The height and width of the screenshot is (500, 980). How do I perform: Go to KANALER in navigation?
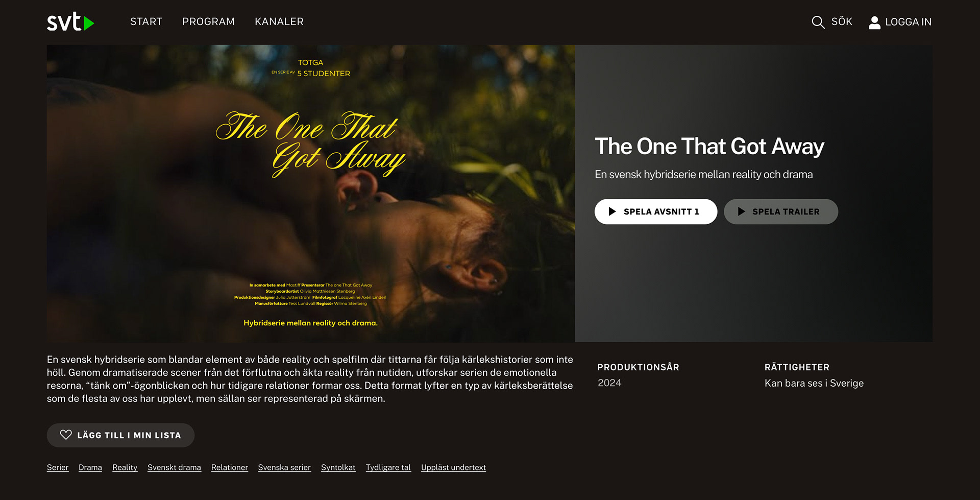(x=279, y=21)
